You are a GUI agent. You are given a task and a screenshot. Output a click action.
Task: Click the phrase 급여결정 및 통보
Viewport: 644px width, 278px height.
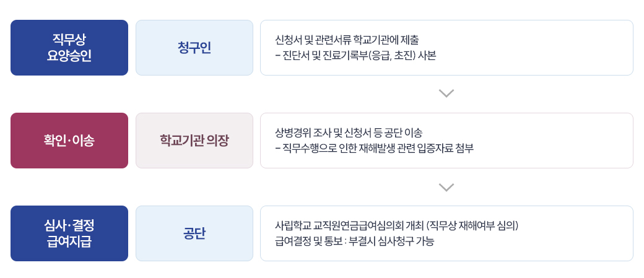click(x=308, y=241)
